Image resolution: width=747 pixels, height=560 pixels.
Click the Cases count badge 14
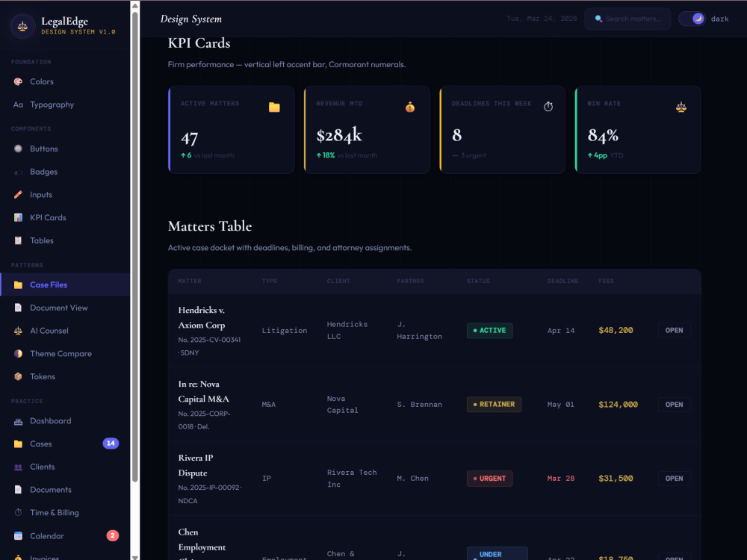(111, 444)
